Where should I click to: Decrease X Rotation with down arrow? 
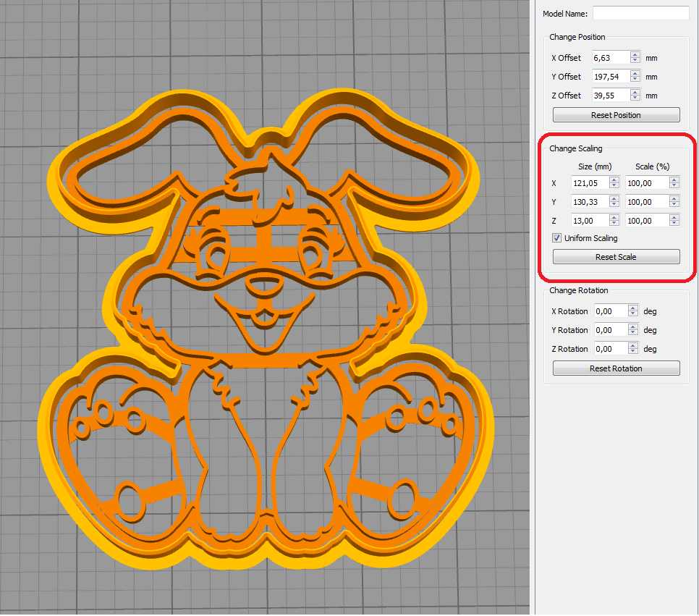(x=633, y=314)
